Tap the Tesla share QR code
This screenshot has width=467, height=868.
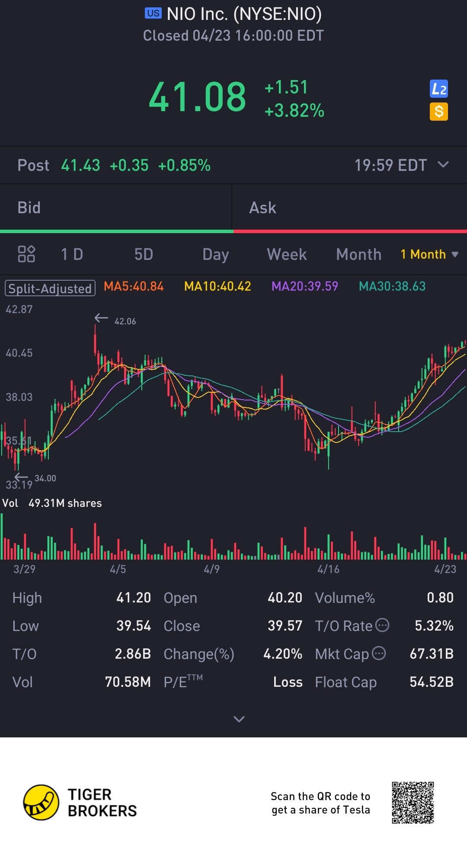pos(413,802)
